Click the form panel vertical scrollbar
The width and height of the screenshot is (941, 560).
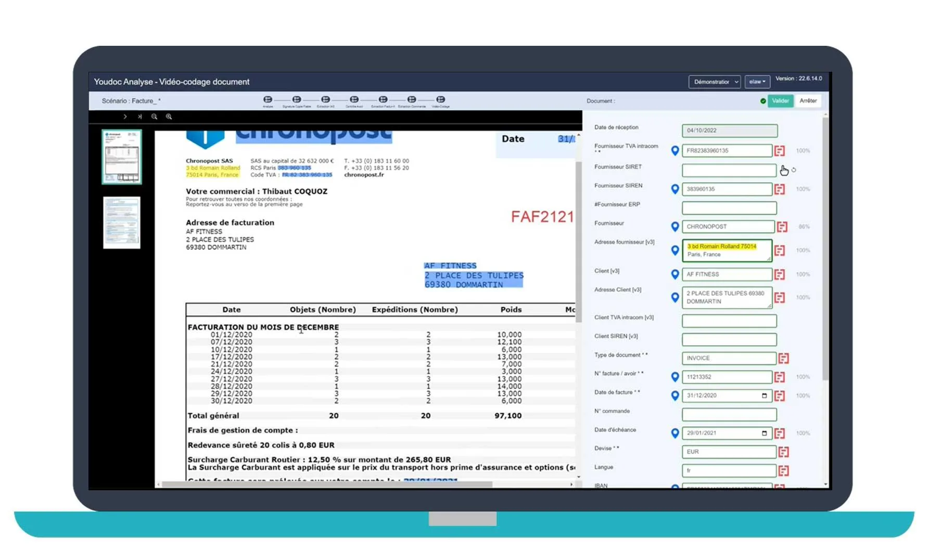pos(825,249)
